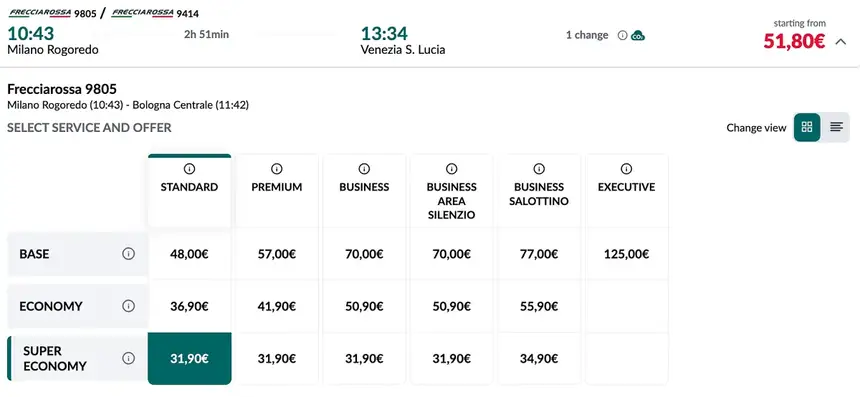Select Super Economy Standard 31,90€ fare
Image resolution: width=860 pixels, height=397 pixels.
point(189,359)
